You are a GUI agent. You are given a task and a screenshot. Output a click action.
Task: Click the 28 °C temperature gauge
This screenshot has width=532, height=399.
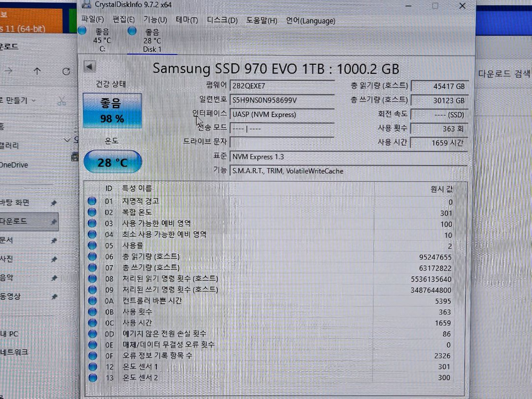tap(112, 161)
